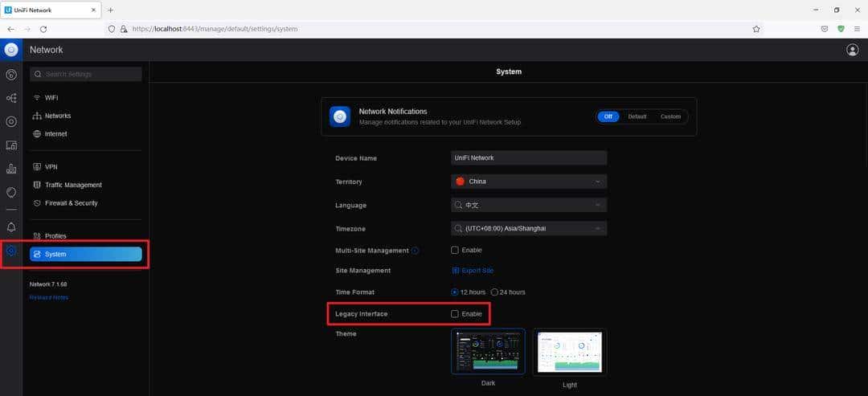Open the Territory China dropdown
This screenshot has width=868, height=396.
pos(529,182)
